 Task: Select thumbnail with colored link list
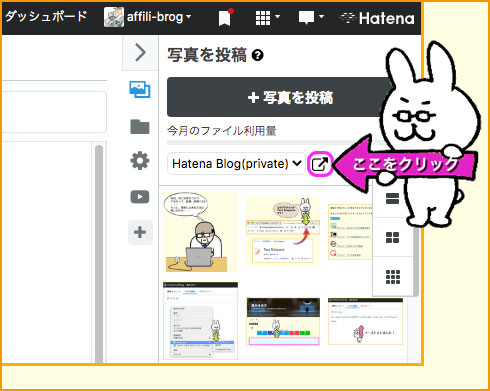(x=350, y=232)
